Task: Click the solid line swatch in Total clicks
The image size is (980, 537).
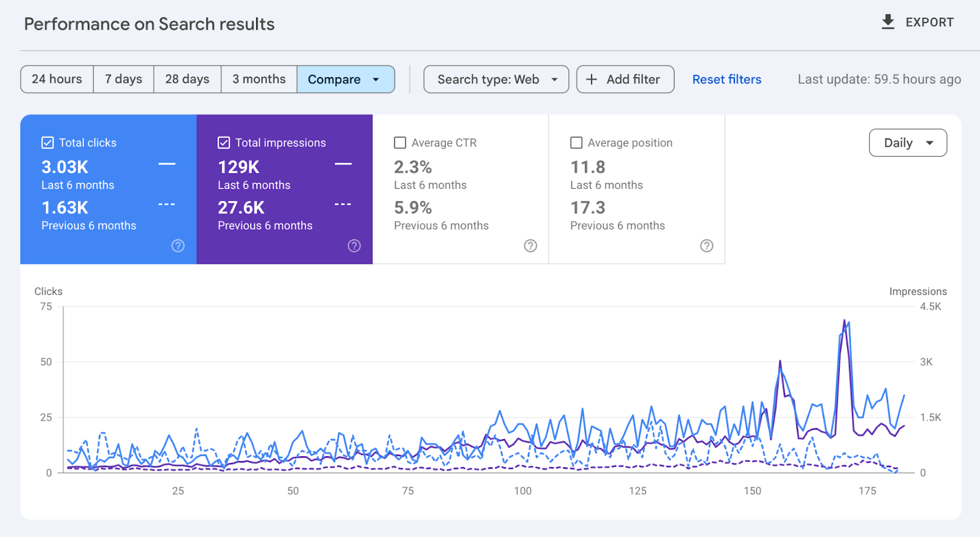Action: (167, 164)
